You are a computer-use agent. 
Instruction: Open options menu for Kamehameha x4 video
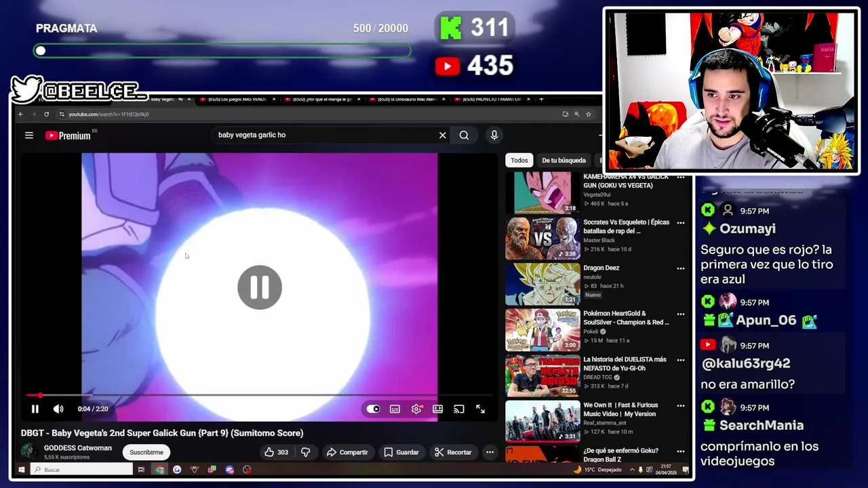681,178
